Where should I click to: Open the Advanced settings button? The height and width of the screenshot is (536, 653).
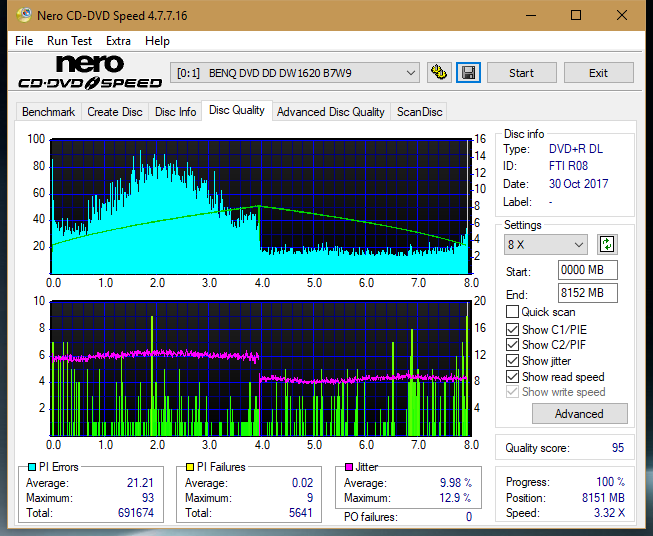tap(579, 414)
